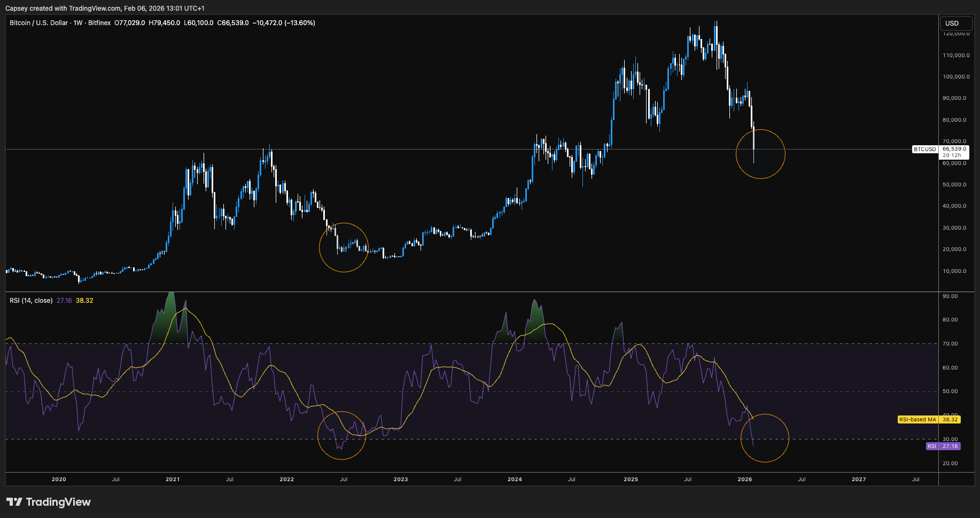This screenshot has height=518, width=980.
Task: Click the 2021 label on time axis
Action: [173, 480]
